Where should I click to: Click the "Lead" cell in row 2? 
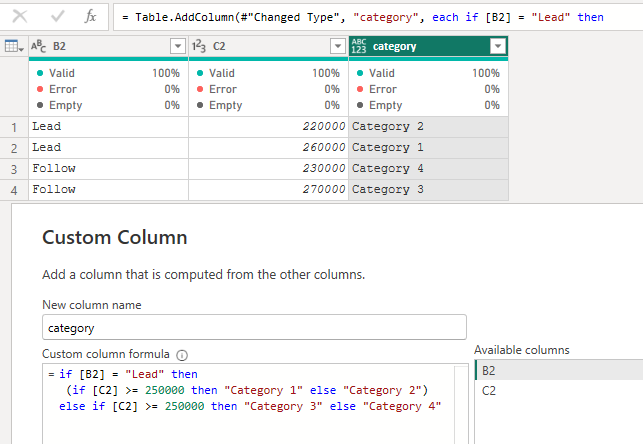(109, 148)
